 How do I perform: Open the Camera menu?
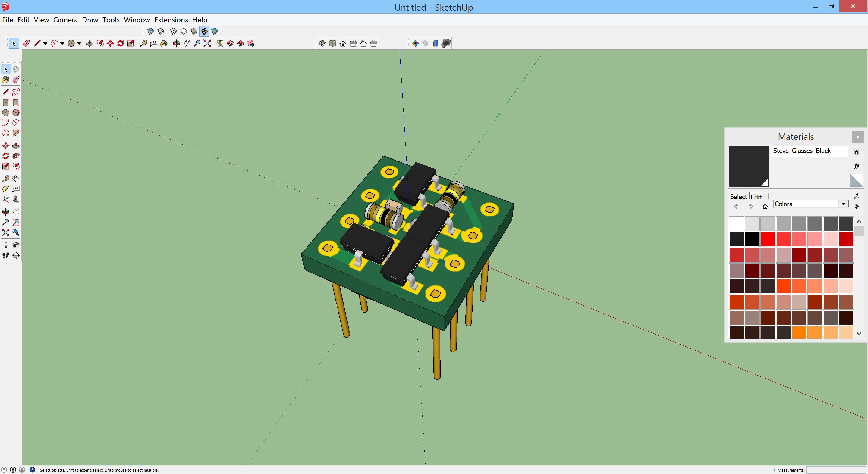click(65, 20)
